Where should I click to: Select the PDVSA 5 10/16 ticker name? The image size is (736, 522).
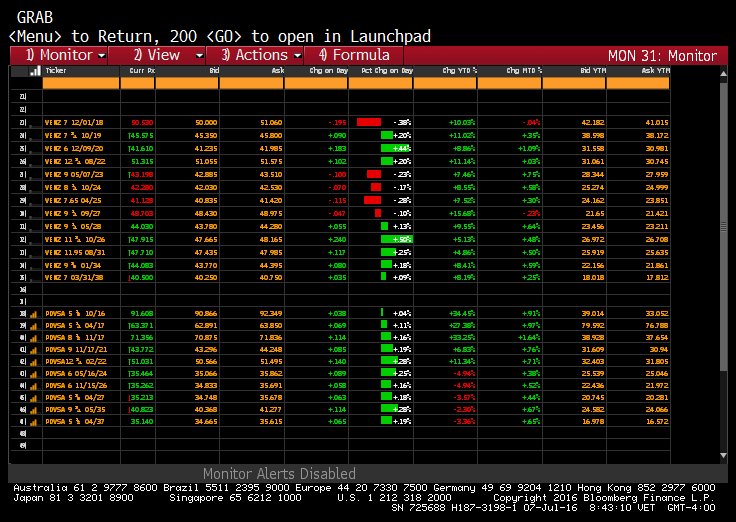coord(75,314)
